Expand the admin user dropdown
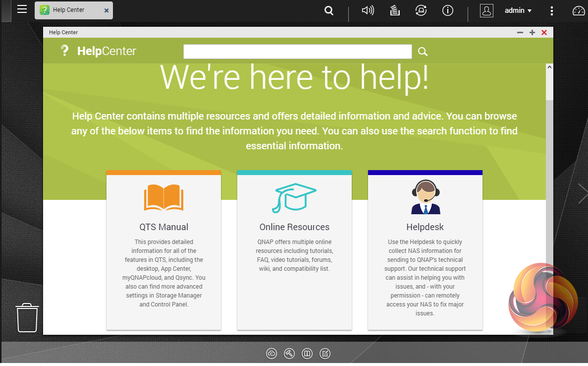Image resolution: width=588 pixels, height=366 pixels. pyautogui.click(x=518, y=10)
